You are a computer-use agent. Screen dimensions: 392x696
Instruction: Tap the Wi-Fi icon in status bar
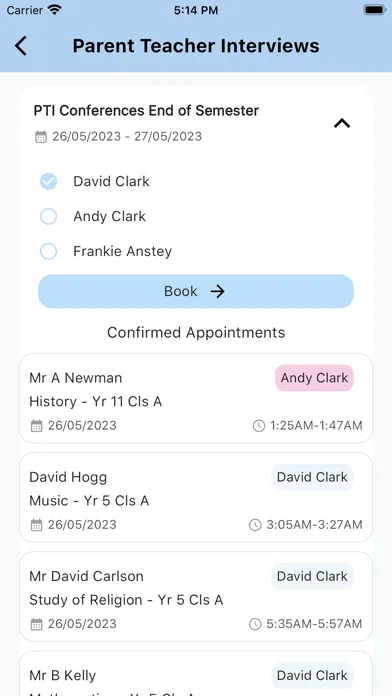point(55,10)
